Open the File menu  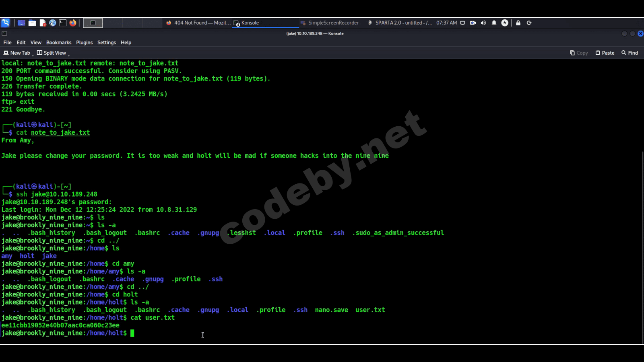7,43
